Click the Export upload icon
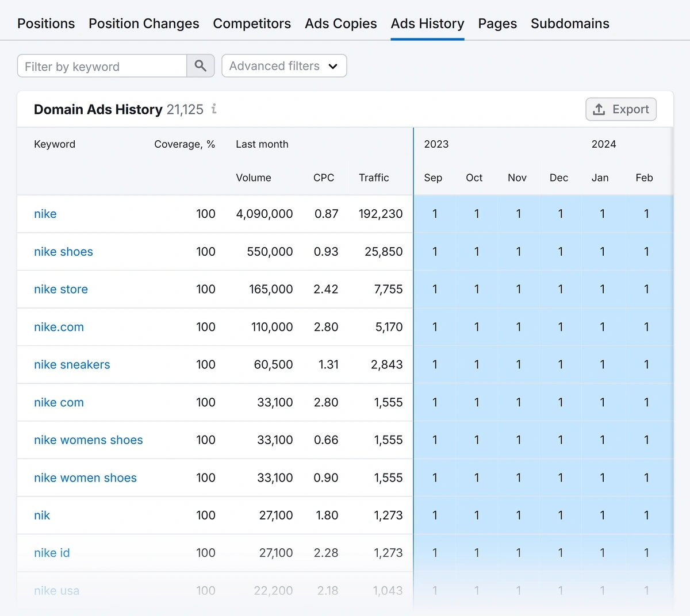 [x=600, y=109]
